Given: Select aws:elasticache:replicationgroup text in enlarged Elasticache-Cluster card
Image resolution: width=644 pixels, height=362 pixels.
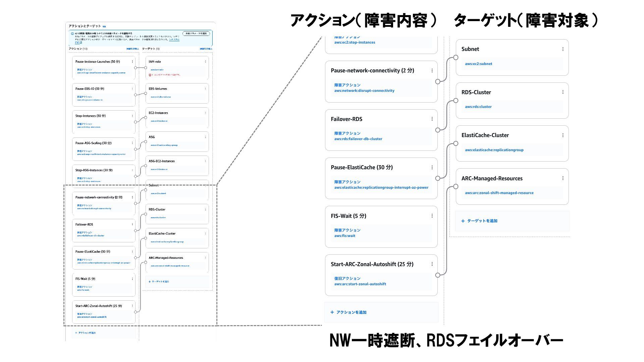Looking at the screenshot, I should pyautogui.click(x=494, y=150).
